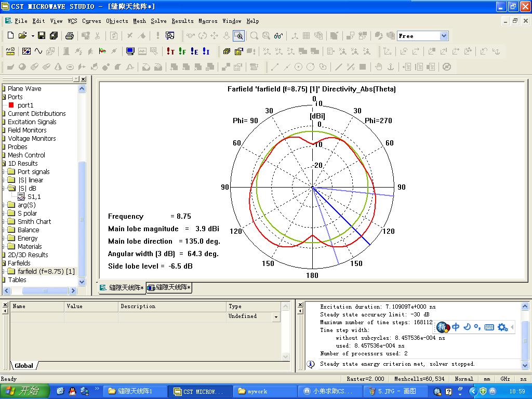Click the yellow mesh cube icon

[227, 51]
